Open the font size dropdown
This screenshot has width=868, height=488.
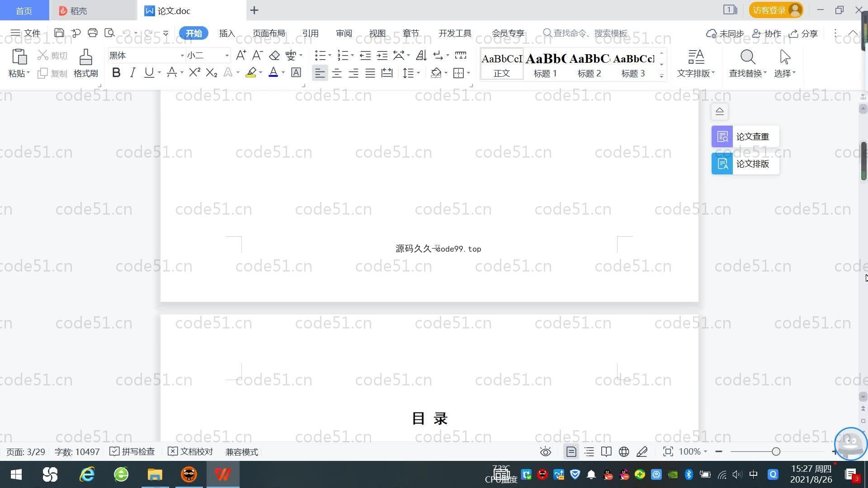tap(227, 56)
